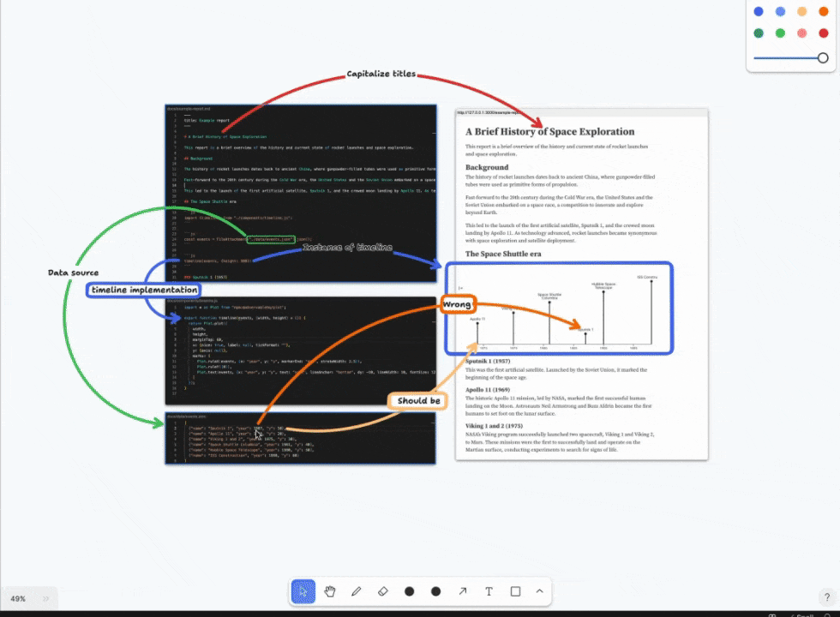Select the 'Data source' text label
This screenshot has height=617, width=840.
click(74, 273)
